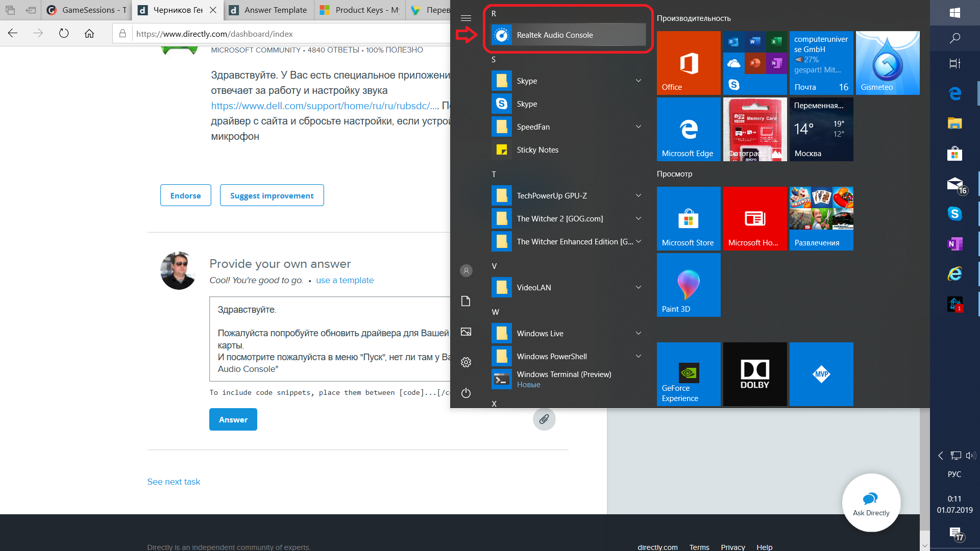Launch the Skype app with the blue S icon
The image size is (980, 551).
pyautogui.click(x=567, y=104)
